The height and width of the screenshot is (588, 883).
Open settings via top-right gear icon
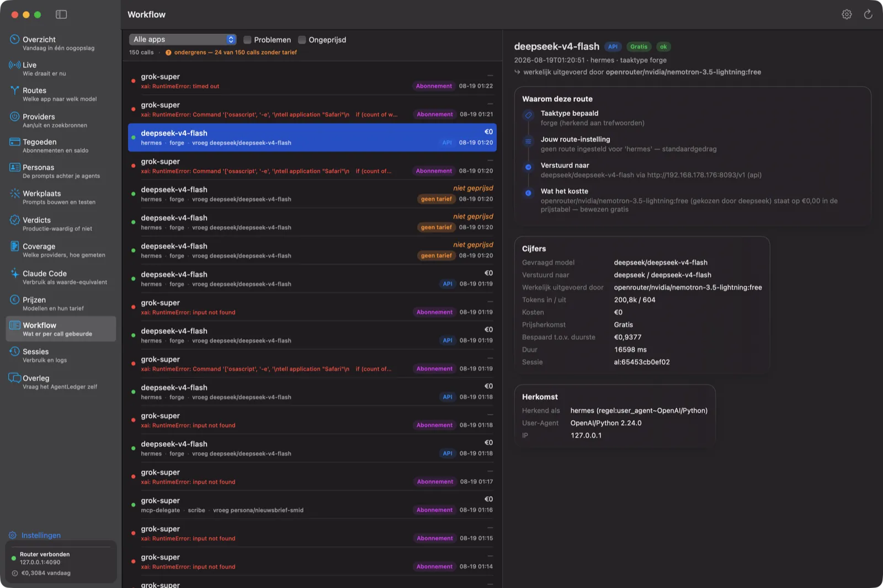847,14
